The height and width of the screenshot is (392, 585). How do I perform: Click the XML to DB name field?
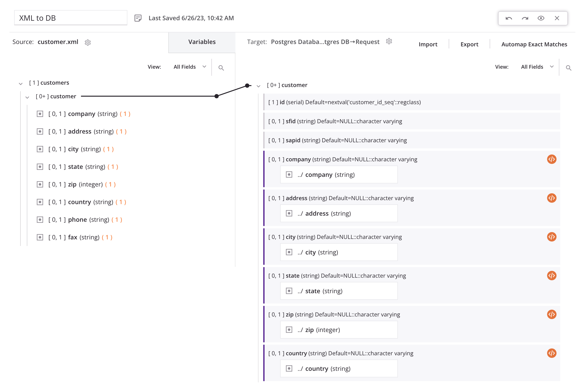(x=71, y=18)
